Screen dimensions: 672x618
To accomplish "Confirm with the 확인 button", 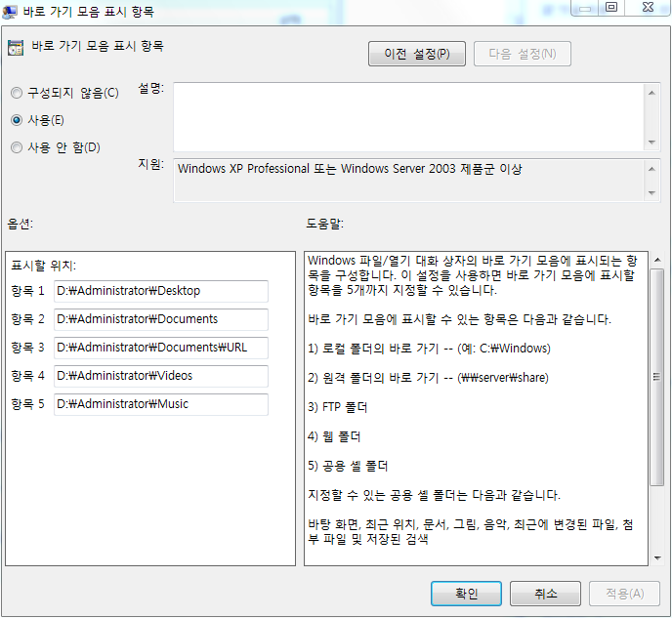I will tap(466, 594).
